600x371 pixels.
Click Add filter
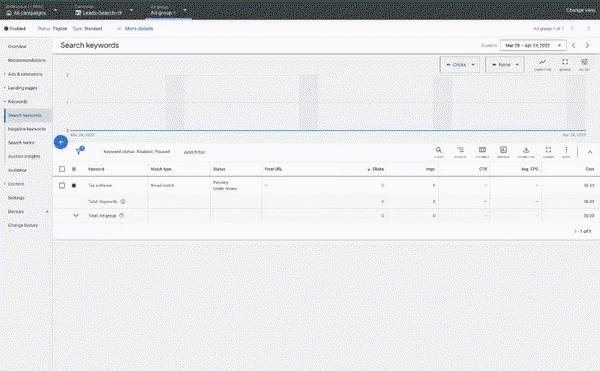click(194, 152)
